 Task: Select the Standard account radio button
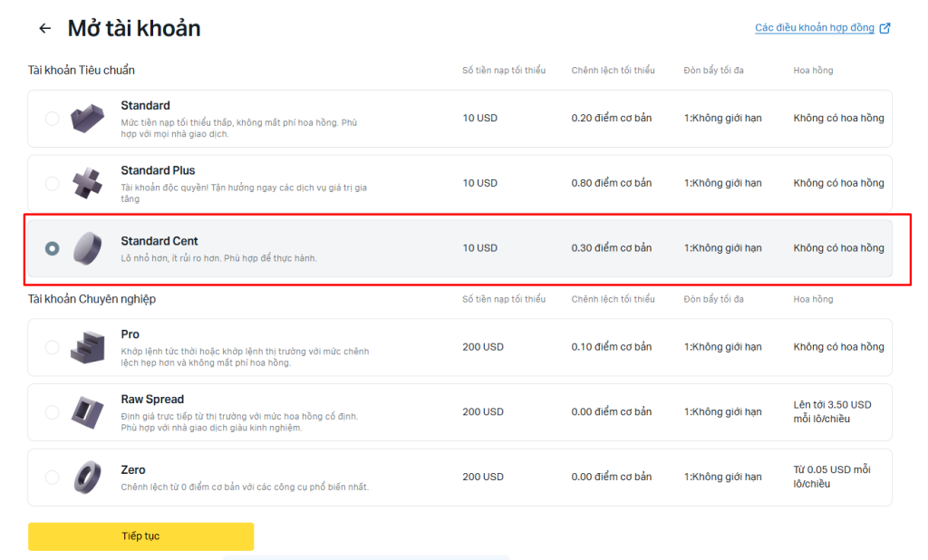(x=52, y=119)
